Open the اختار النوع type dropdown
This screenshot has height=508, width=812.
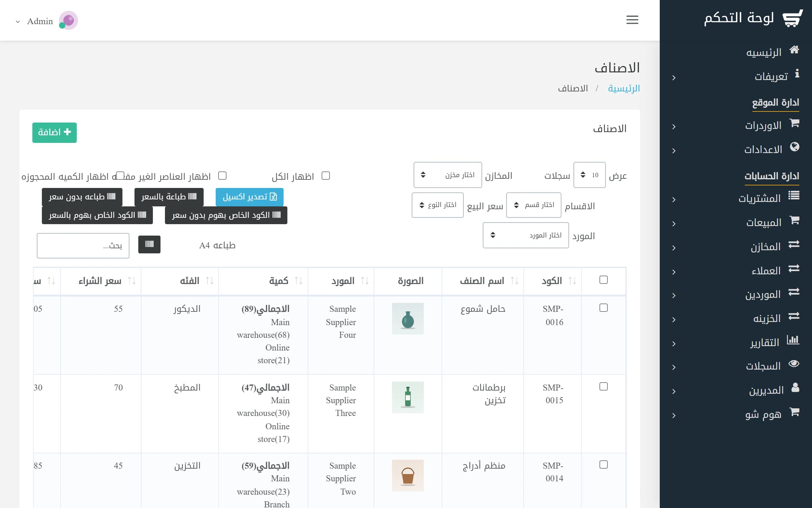pyautogui.click(x=437, y=205)
